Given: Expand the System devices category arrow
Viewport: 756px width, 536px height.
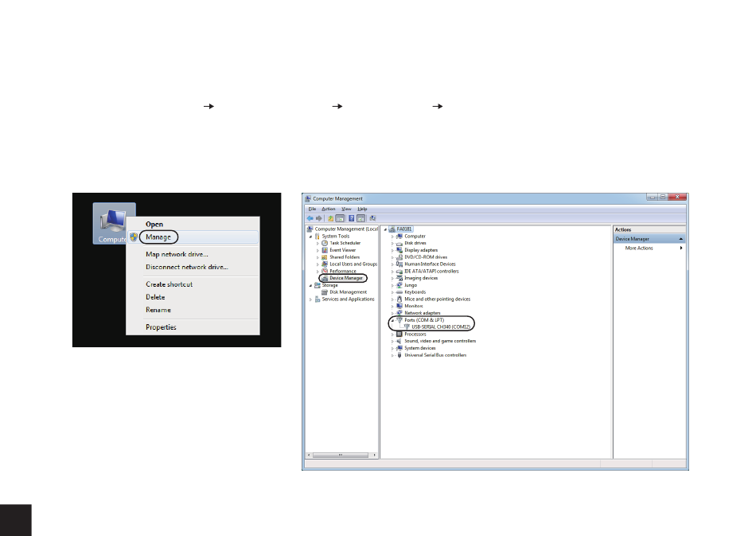Looking at the screenshot, I should [392, 348].
